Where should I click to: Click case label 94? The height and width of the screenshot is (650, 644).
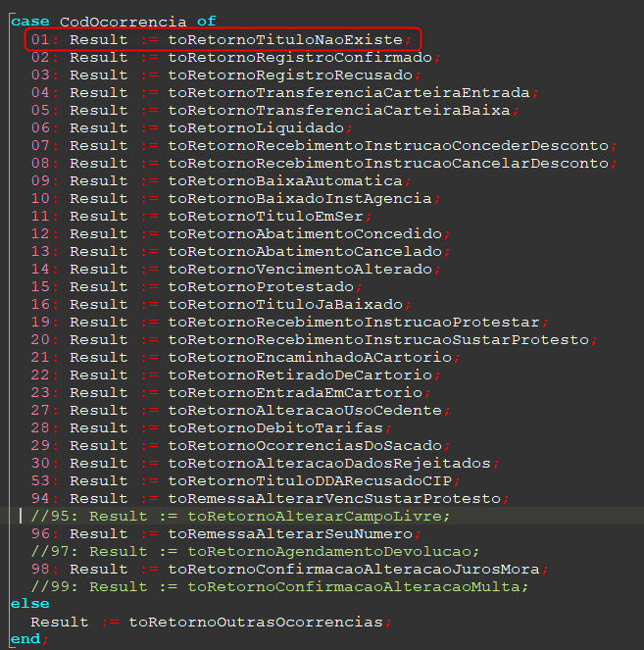(x=40, y=498)
